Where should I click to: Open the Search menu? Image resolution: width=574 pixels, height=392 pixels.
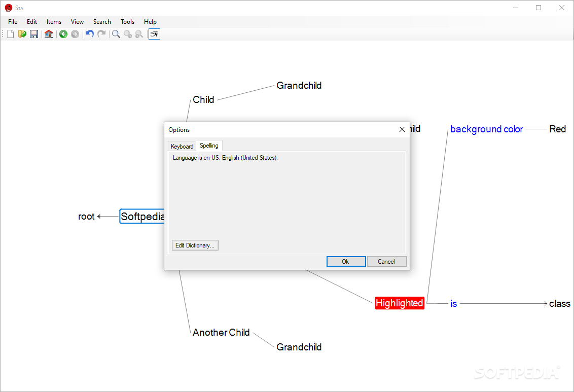click(102, 22)
